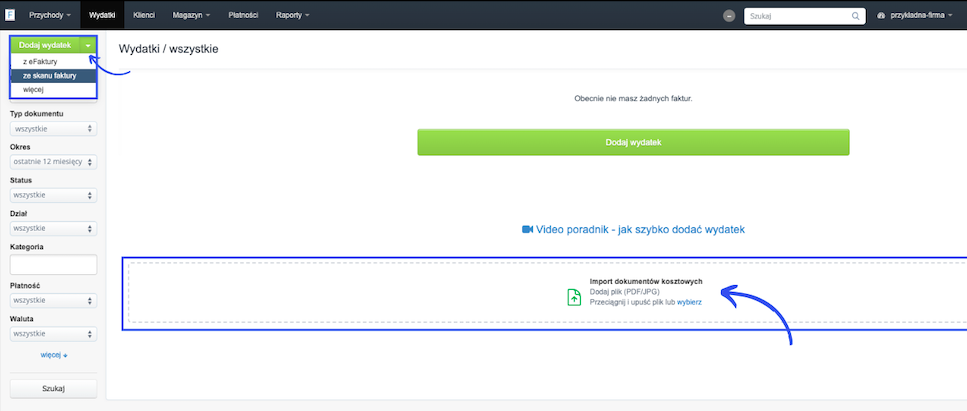Click the app logo icon in navbar

click(10, 14)
